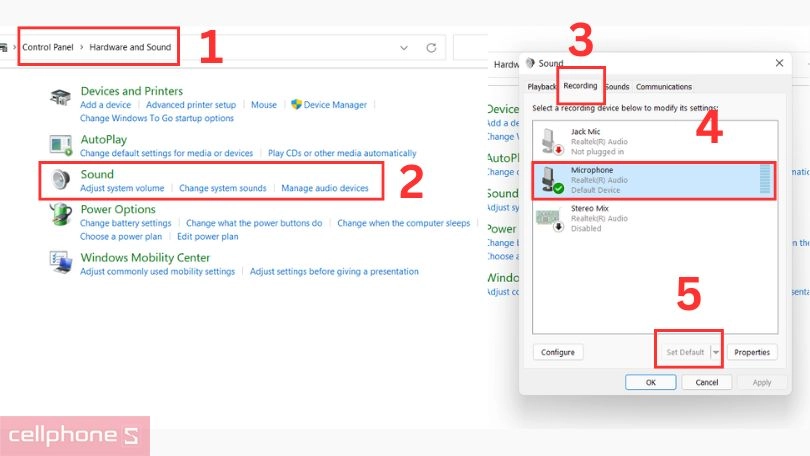Viewport: 810px width, 456px height.
Task: Click the Power Options battery icon
Action: point(62,215)
